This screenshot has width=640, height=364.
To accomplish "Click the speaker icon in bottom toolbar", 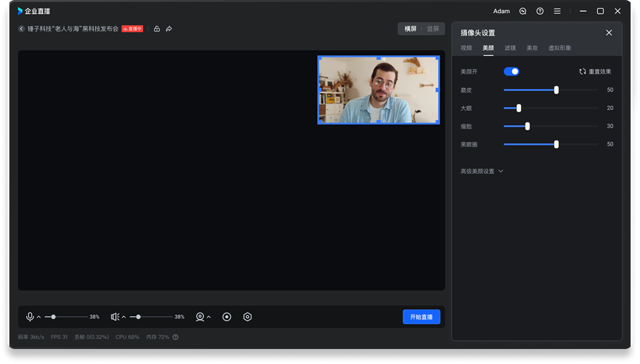I will click(114, 317).
